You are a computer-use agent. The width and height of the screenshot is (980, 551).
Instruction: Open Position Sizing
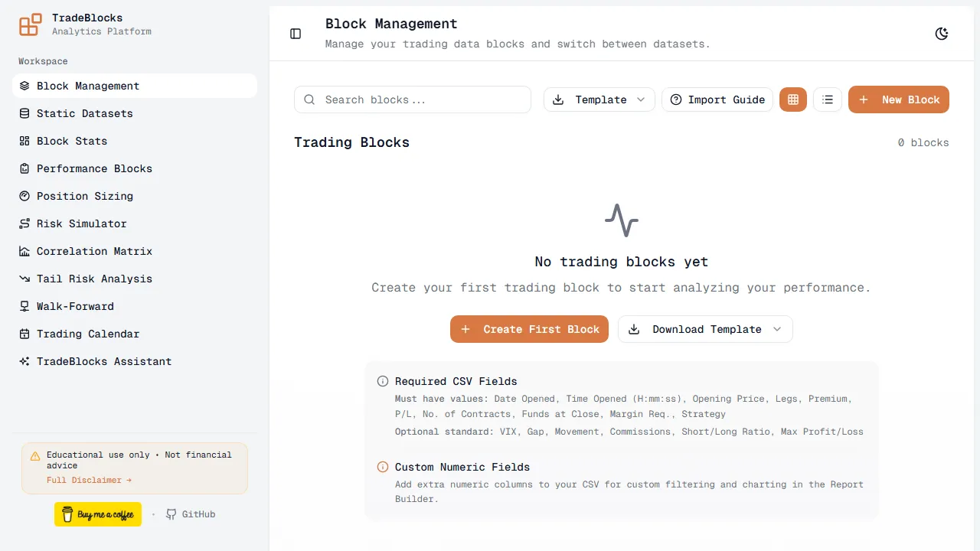point(84,196)
